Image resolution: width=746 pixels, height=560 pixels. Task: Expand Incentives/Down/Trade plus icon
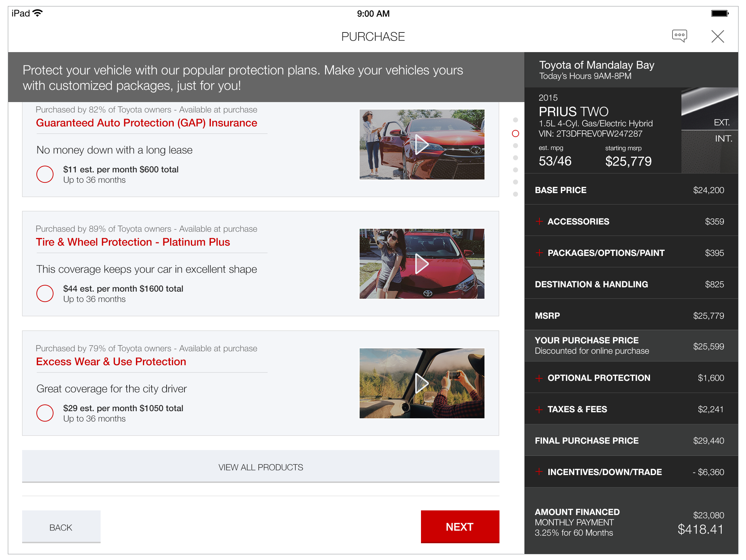point(539,472)
